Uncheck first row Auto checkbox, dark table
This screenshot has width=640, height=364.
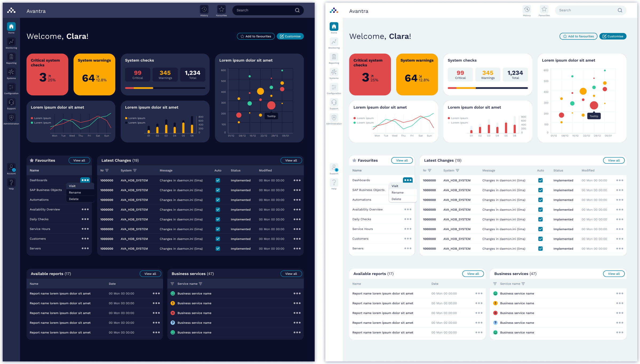pyautogui.click(x=218, y=180)
